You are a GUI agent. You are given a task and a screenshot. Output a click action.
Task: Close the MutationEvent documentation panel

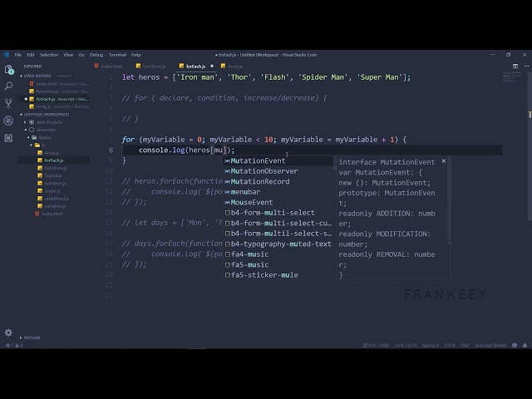coord(443,160)
